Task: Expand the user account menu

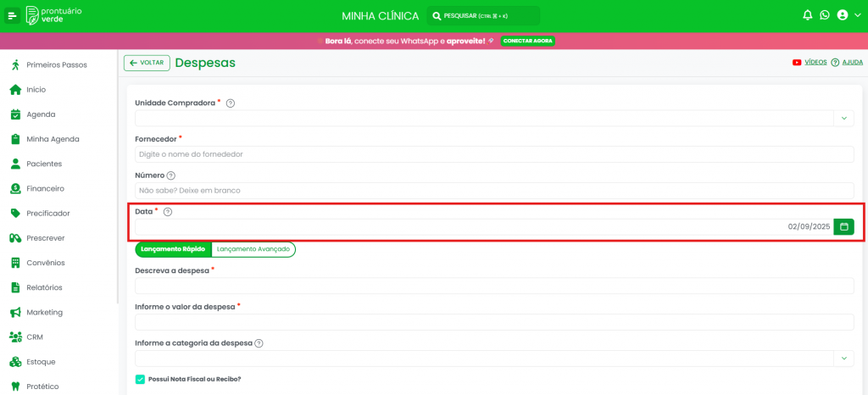Action: [x=849, y=15]
